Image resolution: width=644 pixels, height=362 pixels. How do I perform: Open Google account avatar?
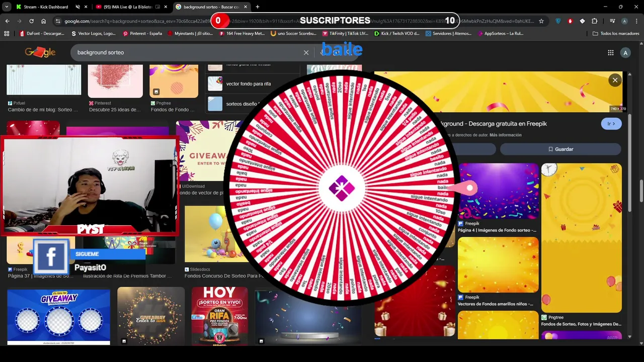625,53
